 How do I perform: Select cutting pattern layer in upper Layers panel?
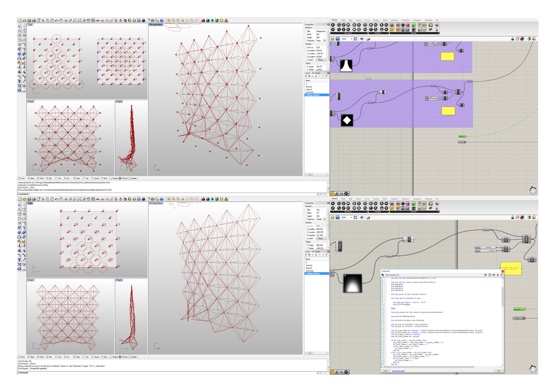[317, 95]
